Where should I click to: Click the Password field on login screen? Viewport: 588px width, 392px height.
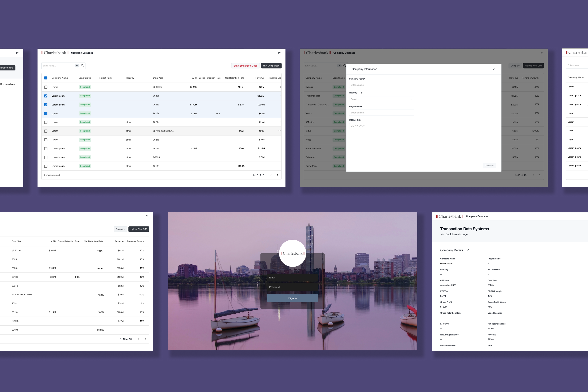[x=292, y=287]
